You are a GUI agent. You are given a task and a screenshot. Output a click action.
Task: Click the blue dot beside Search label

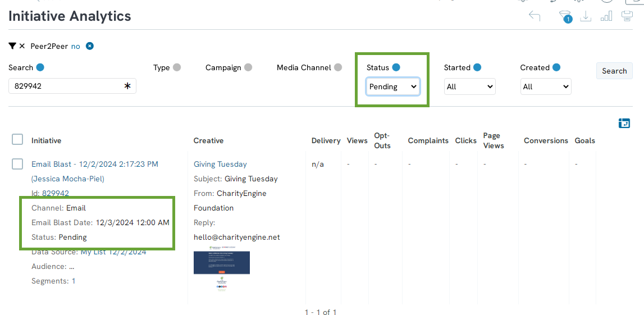40,67
